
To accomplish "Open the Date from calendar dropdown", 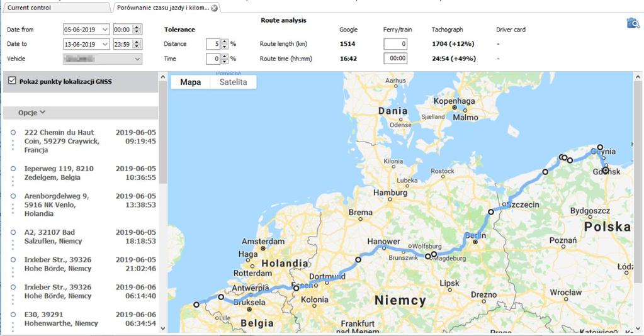I will (x=105, y=30).
